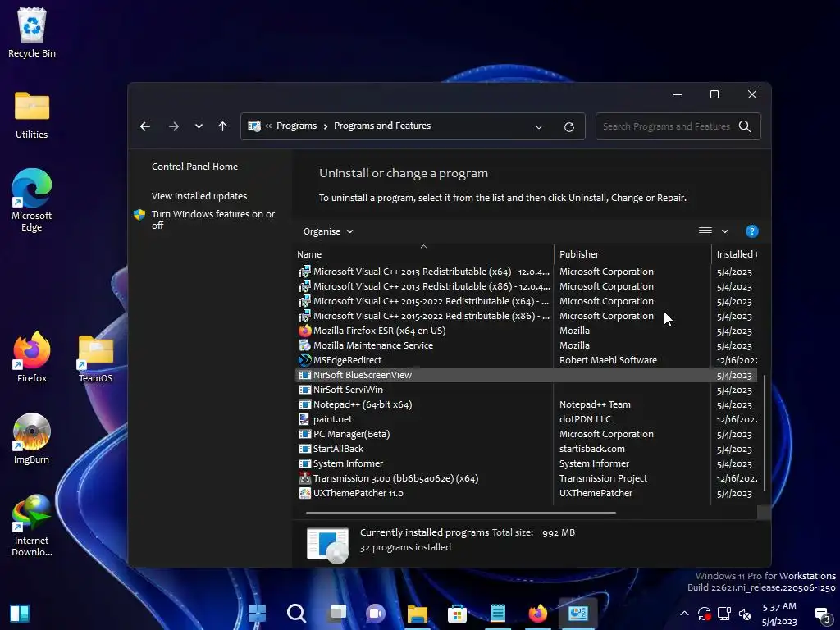
Task: Open the recent locations dropdown arrow
Action: [199, 126]
